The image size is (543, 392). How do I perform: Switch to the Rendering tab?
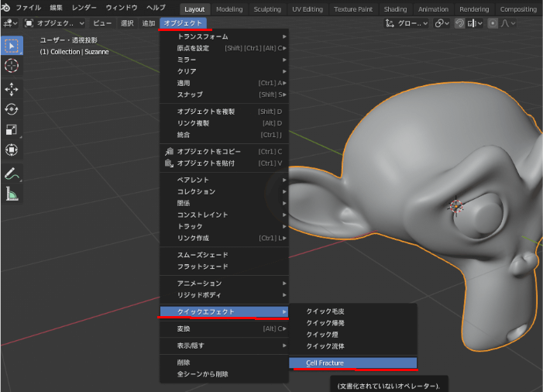coord(474,9)
